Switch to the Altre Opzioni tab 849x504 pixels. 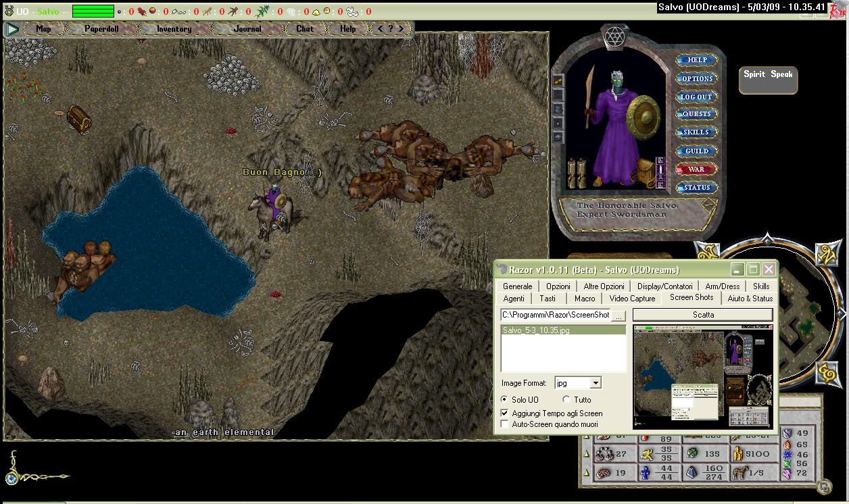[x=604, y=286]
